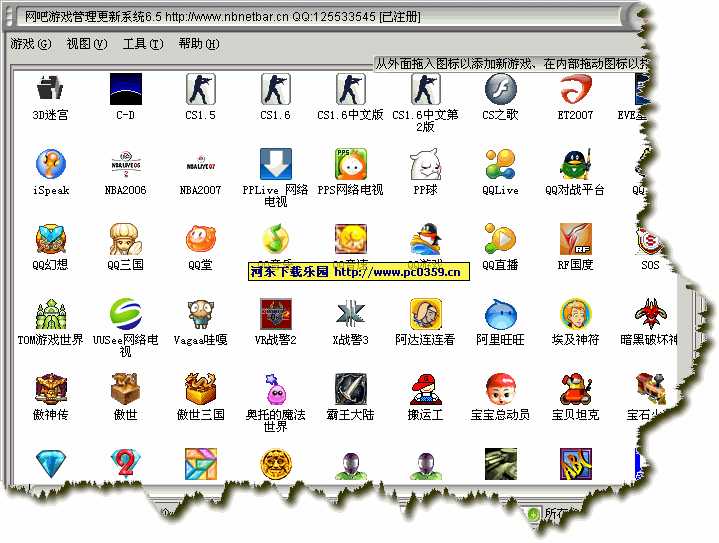719x543 pixels.
Task: Select the 搬运工 icon
Action: (x=426, y=389)
